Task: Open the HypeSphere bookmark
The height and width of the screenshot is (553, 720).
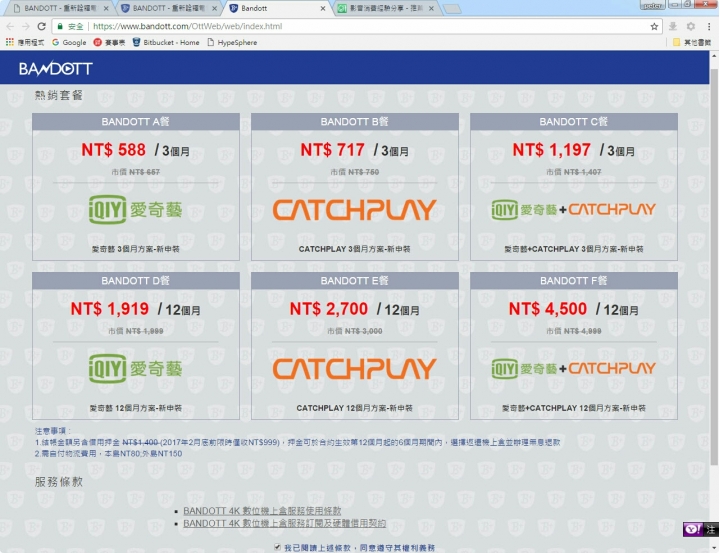Action: [x=232, y=42]
